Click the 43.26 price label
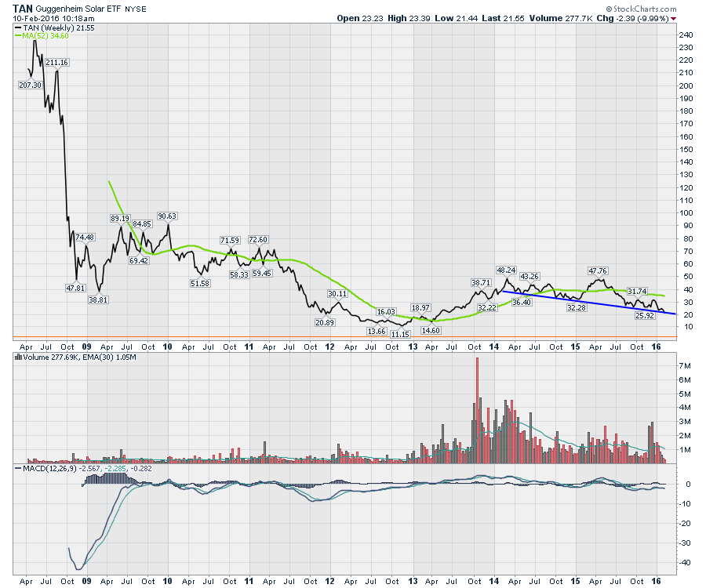The height and width of the screenshot is (588, 706). (x=529, y=277)
